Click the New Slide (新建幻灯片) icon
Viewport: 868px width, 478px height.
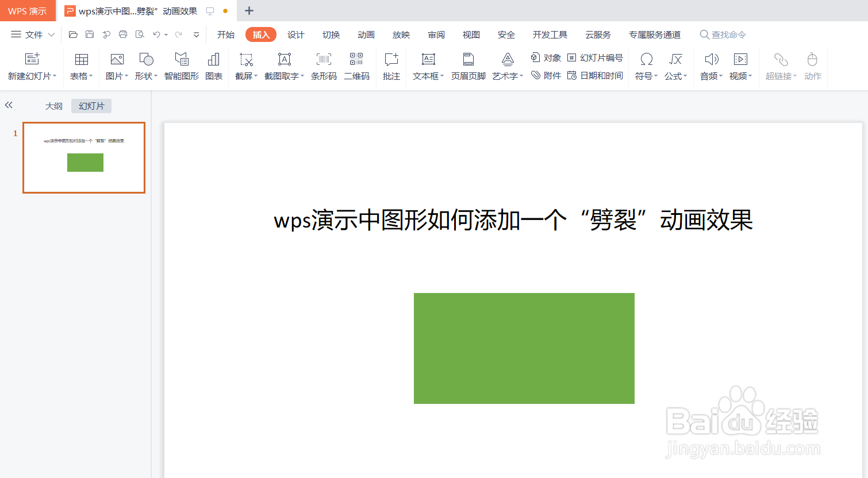32,59
